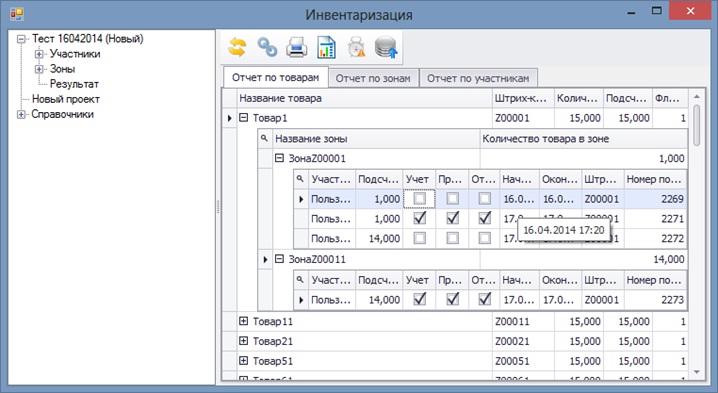This screenshot has width=718, height=393.
Task: Click the printer toolbar icon
Action: pyautogui.click(x=297, y=48)
